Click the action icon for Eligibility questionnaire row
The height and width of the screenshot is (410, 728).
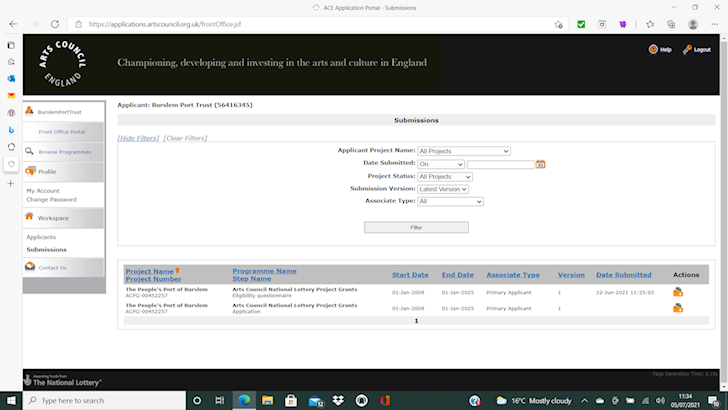(x=678, y=292)
